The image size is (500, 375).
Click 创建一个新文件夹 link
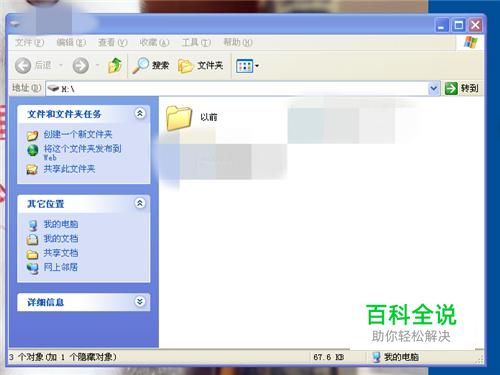78,134
